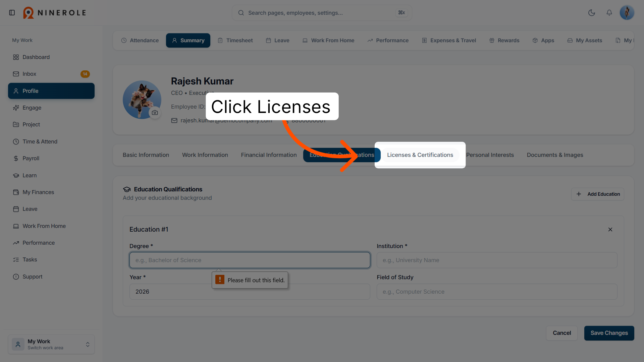644x362 pixels.
Task: Open Learn in the sidebar
Action: pos(51,176)
